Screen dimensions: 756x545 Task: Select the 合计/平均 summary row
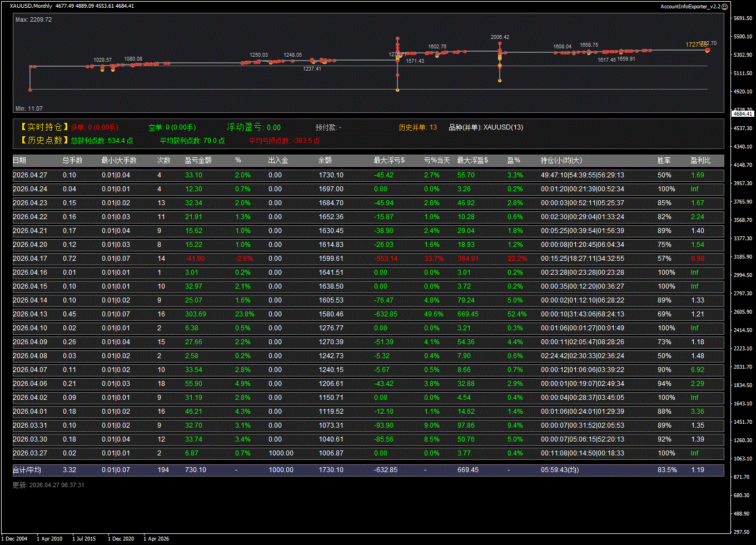pyautogui.click(x=27, y=470)
